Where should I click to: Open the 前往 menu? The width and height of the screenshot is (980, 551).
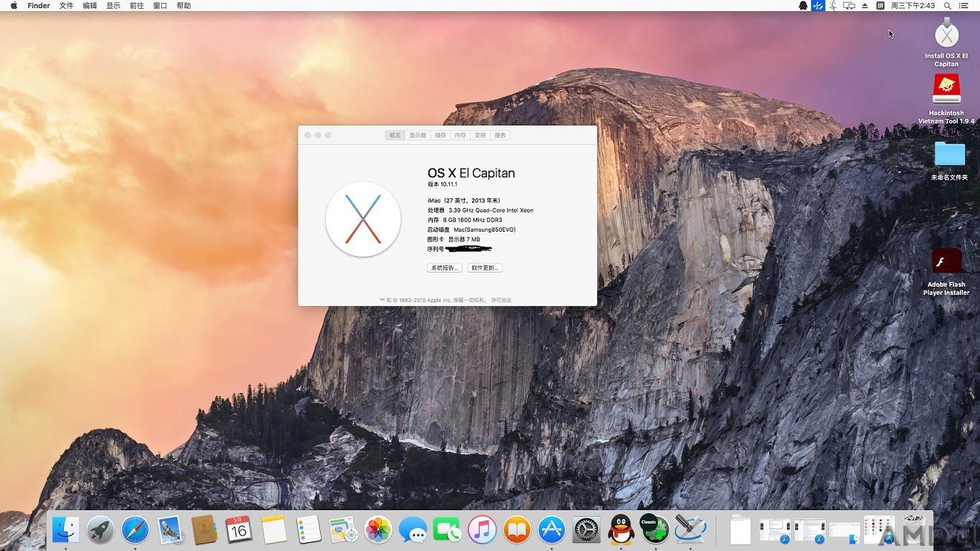click(137, 5)
